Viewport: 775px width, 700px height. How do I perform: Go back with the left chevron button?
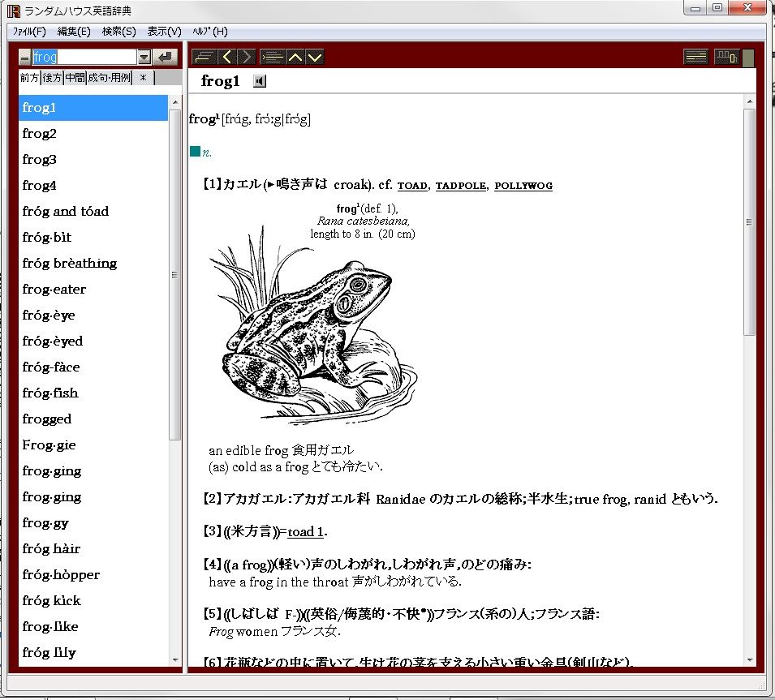[227, 58]
